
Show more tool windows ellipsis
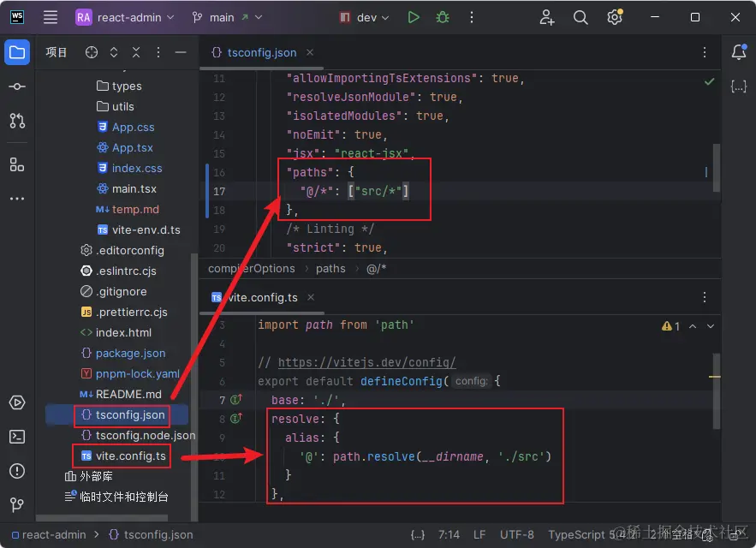tap(17, 199)
